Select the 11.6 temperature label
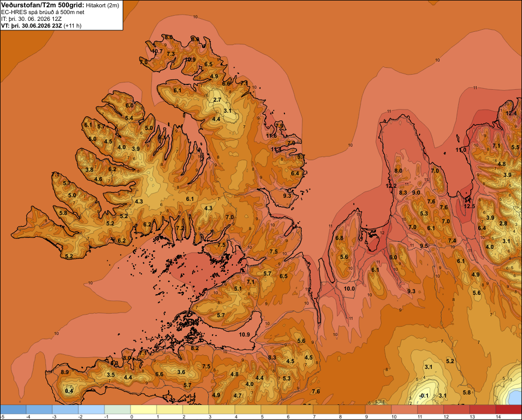 [271, 136]
